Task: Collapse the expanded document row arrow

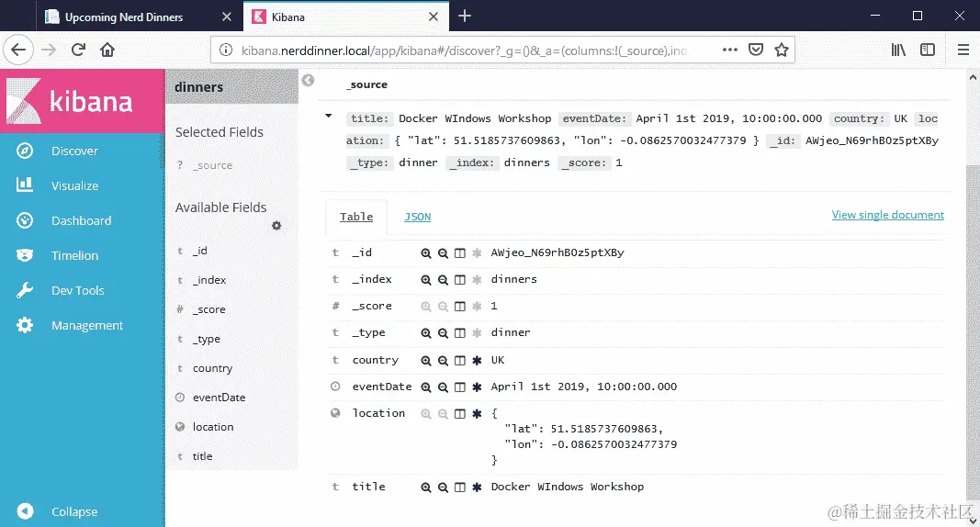Action: point(329,116)
